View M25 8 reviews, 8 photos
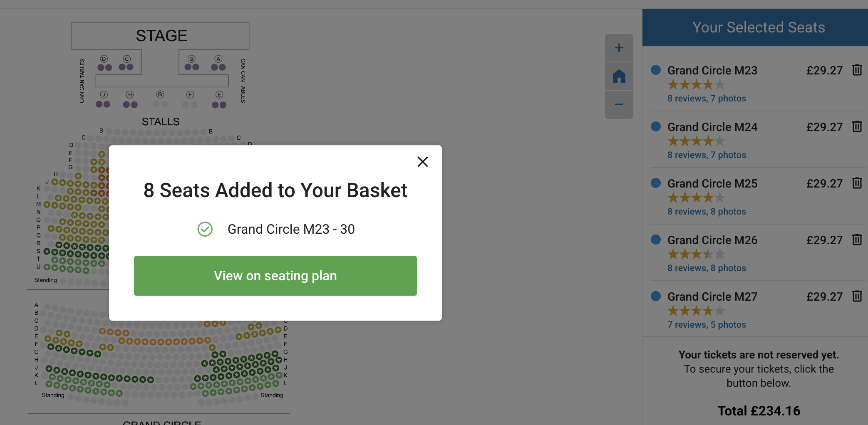The width and height of the screenshot is (868, 425). pos(707,212)
